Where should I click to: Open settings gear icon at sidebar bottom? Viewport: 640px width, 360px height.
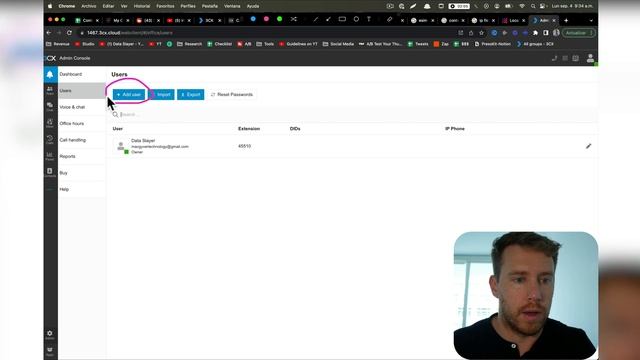(50, 335)
